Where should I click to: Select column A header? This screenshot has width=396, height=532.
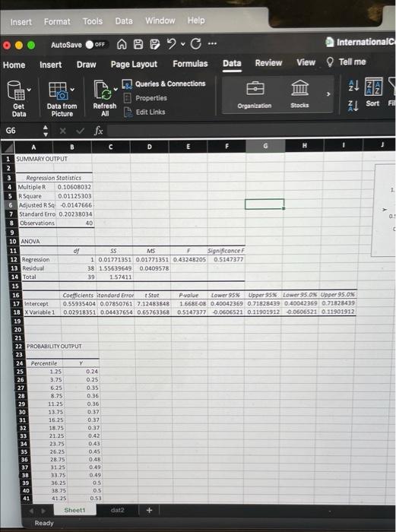(33, 147)
